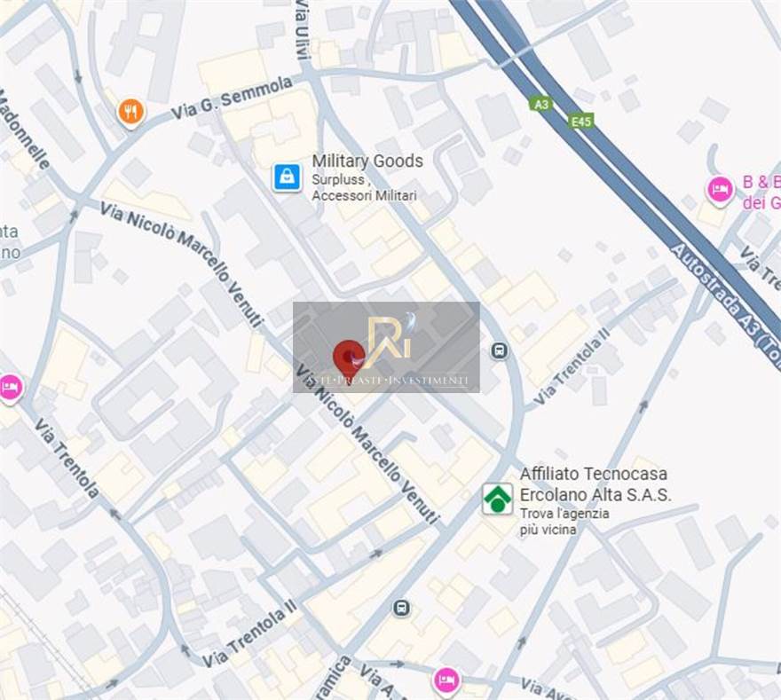Select the Autostrada A3 road label
781x700 pixels.
(x=725, y=305)
